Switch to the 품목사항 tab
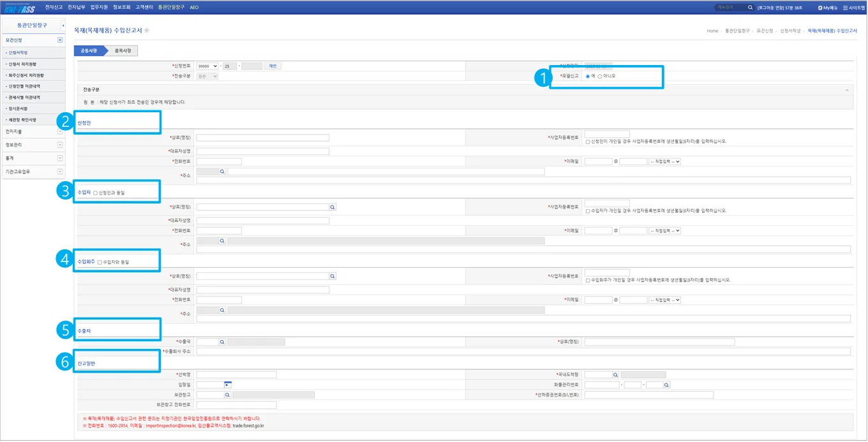 (120, 50)
